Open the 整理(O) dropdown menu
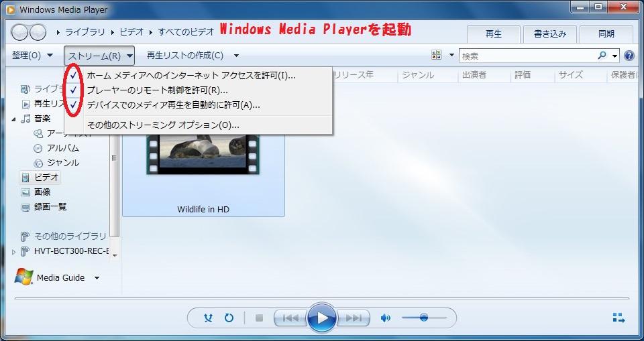Viewport: 644px width, 341px height. [32, 56]
